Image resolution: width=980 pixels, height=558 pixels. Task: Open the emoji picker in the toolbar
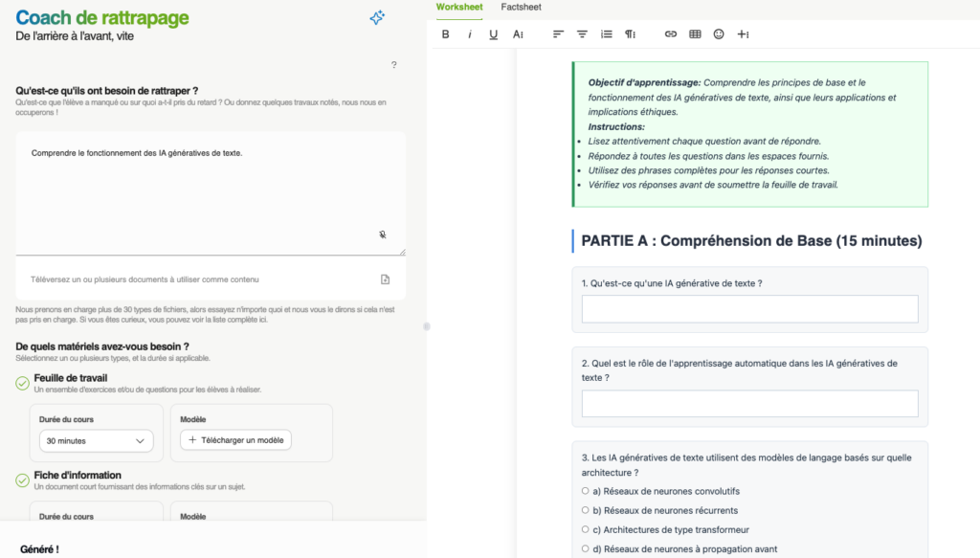[x=719, y=34]
